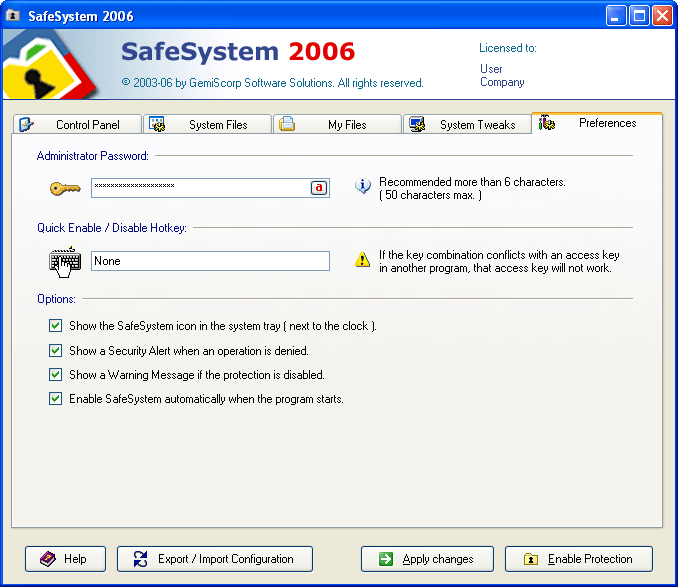Select the System Tweaks tab

tap(467, 124)
